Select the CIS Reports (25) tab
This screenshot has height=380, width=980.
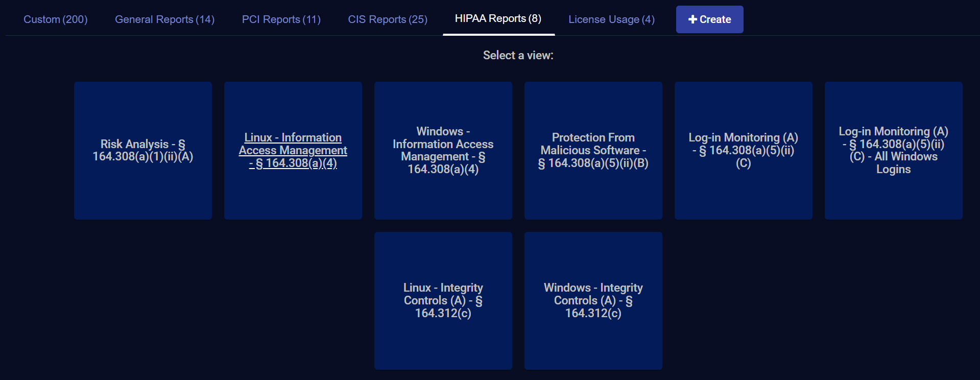[x=388, y=19]
